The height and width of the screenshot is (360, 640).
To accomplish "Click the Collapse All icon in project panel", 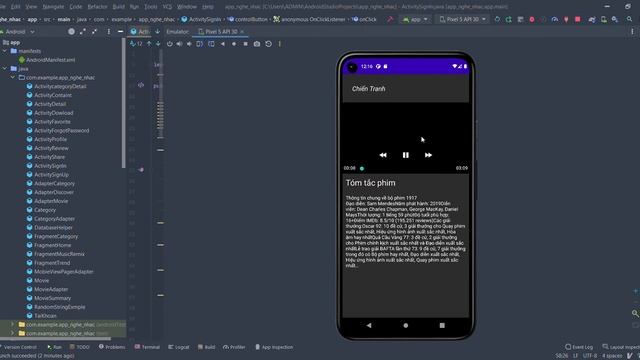I will [95, 31].
